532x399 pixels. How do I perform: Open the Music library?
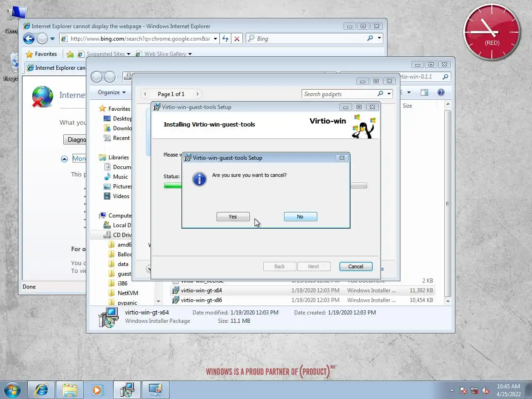pyautogui.click(x=116, y=177)
